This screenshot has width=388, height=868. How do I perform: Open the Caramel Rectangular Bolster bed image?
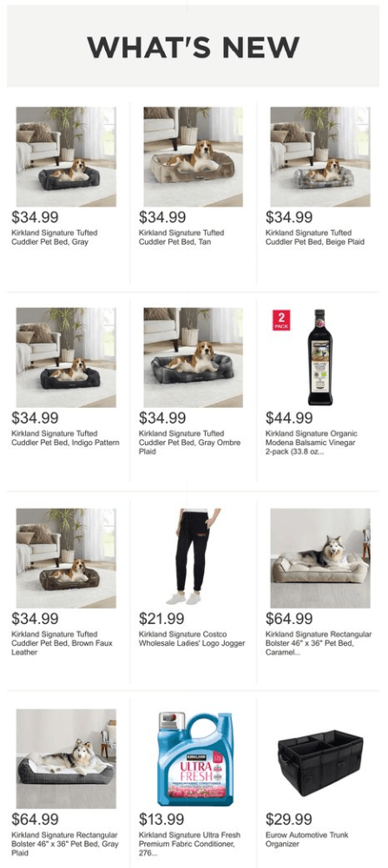point(320,558)
